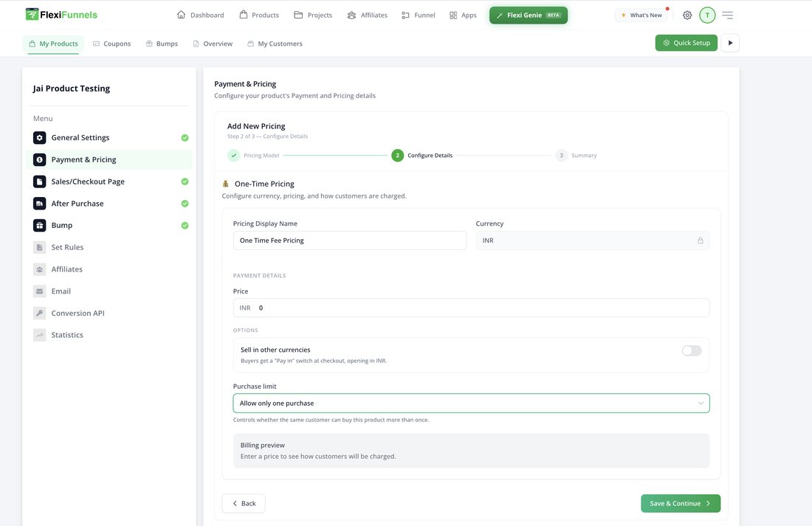Open the Funnel nav item
This screenshot has height=526, width=812.
tap(418, 15)
